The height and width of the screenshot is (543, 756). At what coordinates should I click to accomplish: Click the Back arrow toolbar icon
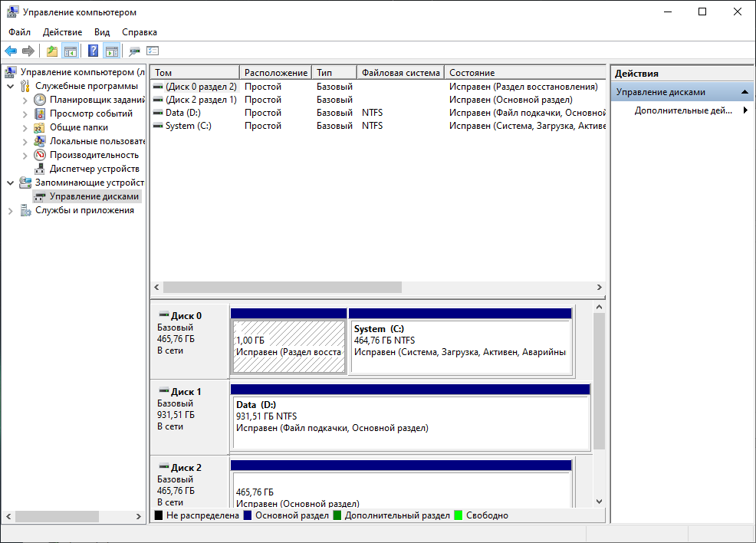(x=11, y=51)
